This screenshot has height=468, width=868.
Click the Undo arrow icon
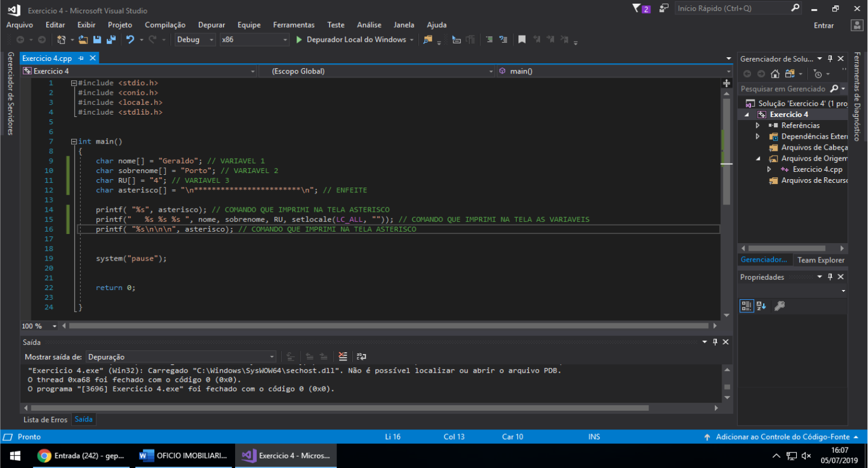coord(130,40)
